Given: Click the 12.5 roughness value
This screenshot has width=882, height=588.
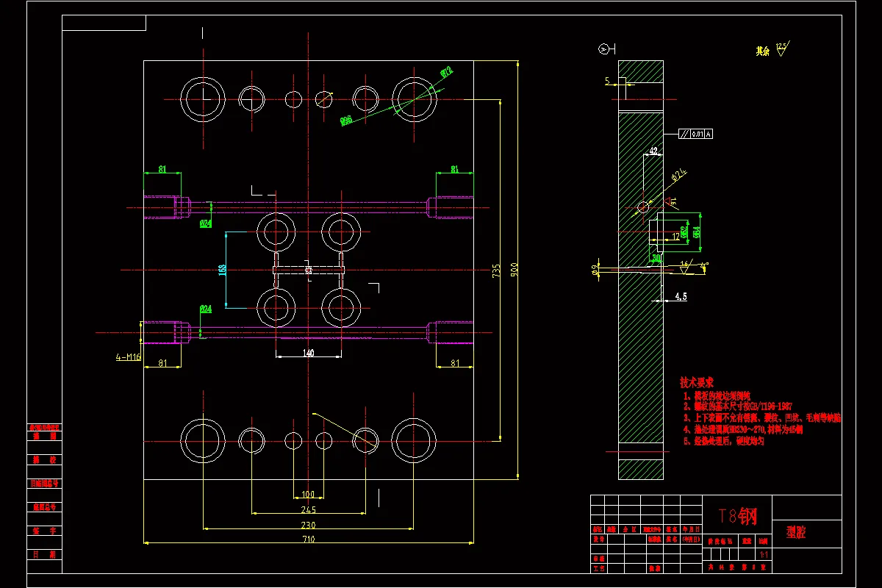Looking at the screenshot, I should coord(781,46).
